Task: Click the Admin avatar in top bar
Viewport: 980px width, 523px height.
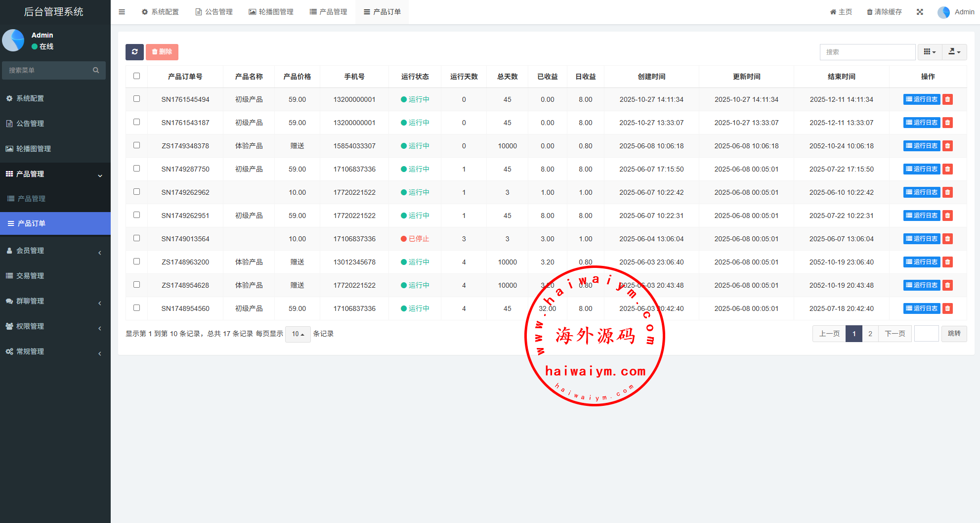Action: point(943,12)
